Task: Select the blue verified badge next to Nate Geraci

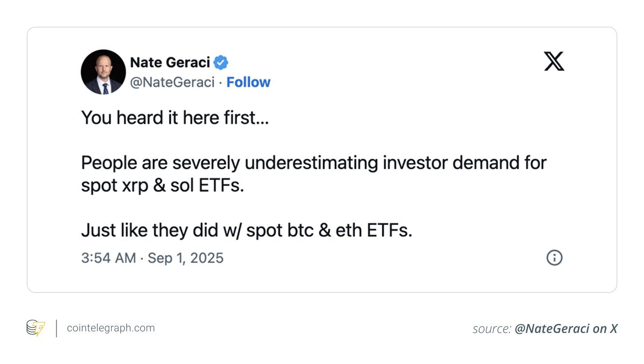Action: pyautogui.click(x=221, y=62)
